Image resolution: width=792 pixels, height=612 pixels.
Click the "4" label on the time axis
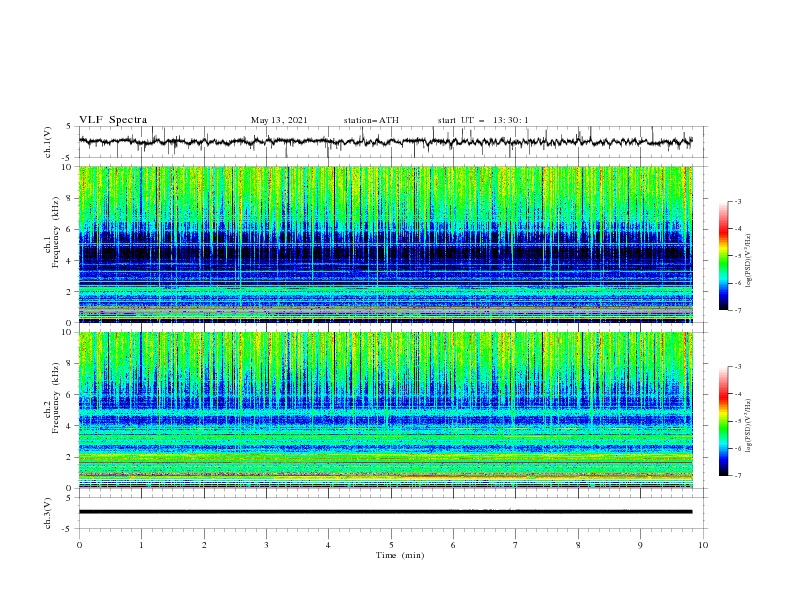(x=328, y=545)
